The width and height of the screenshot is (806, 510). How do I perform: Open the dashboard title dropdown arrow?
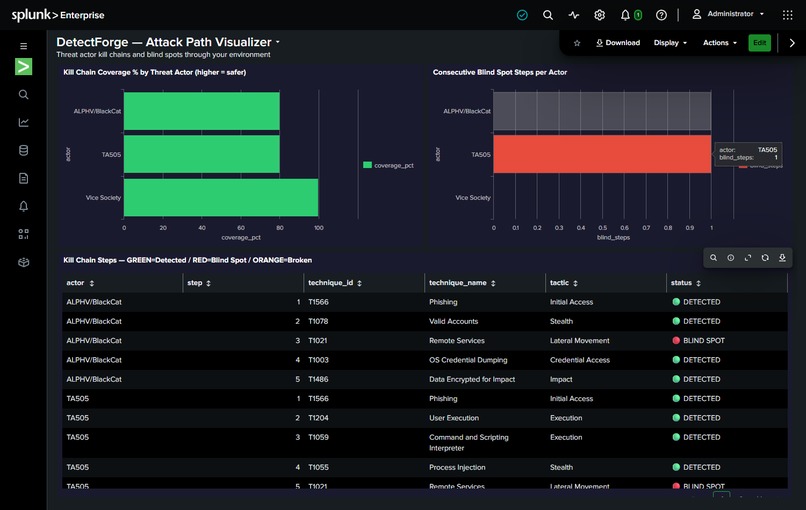(278, 42)
